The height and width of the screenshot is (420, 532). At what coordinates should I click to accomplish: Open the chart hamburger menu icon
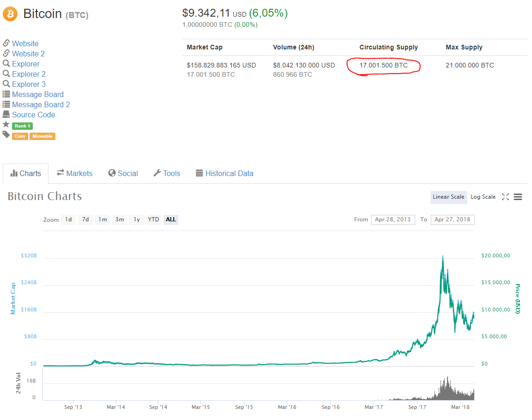tap(518, 197)
